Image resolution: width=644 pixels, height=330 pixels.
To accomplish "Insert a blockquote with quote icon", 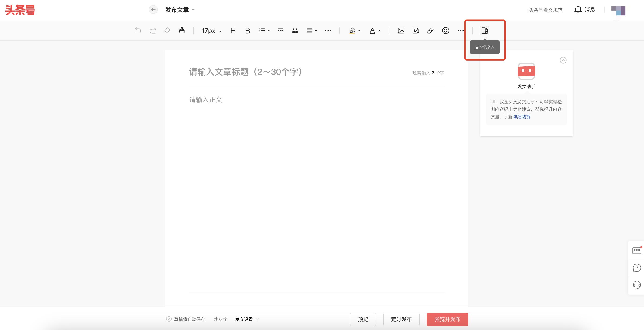I will click(x=295, y=30).
